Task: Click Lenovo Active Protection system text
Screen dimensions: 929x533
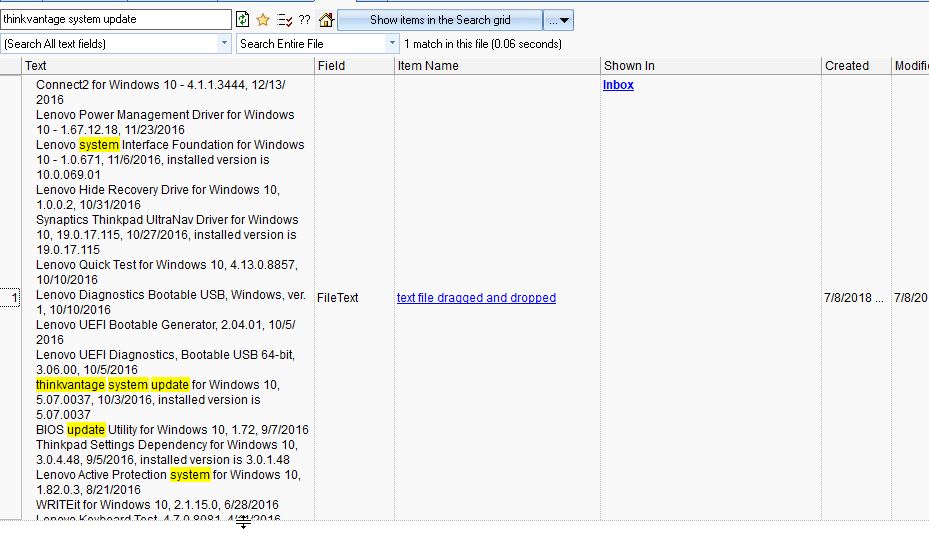Action: point(168,482)
